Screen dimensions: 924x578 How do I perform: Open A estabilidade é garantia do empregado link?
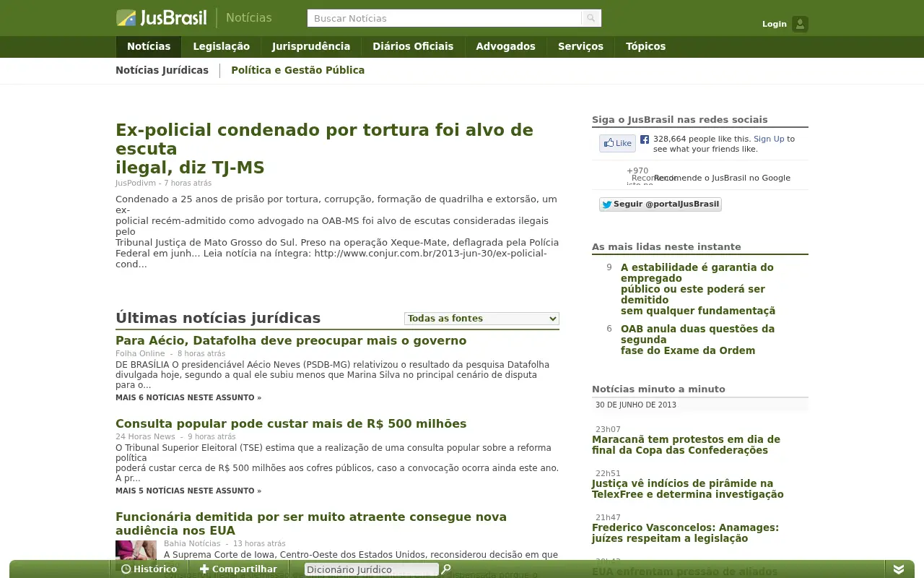(x=698, y=289)
